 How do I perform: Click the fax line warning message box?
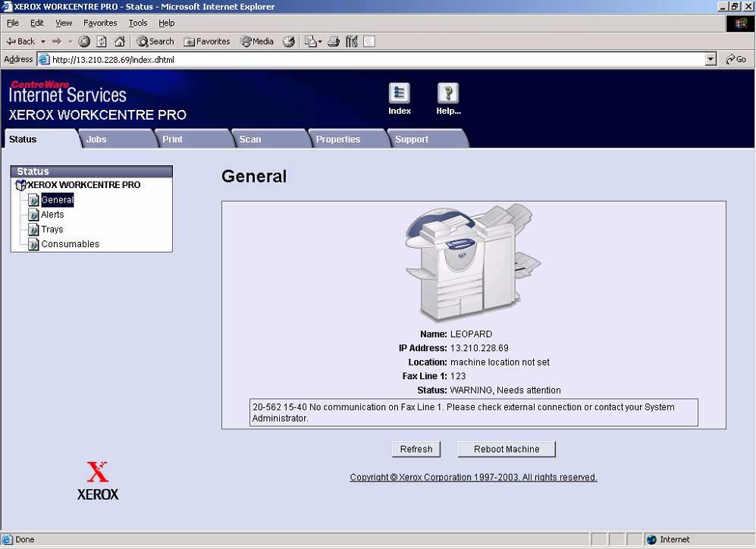pyautogui.click(x=473, y=413)
